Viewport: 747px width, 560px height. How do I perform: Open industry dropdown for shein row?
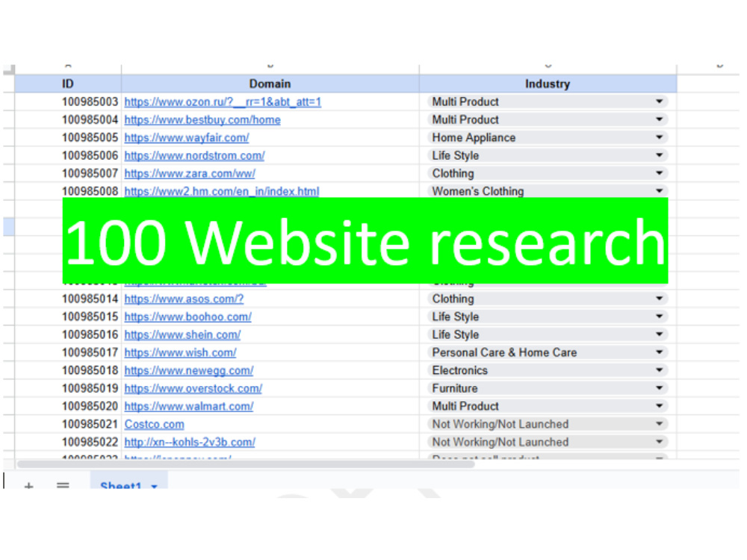coord(660,335)
